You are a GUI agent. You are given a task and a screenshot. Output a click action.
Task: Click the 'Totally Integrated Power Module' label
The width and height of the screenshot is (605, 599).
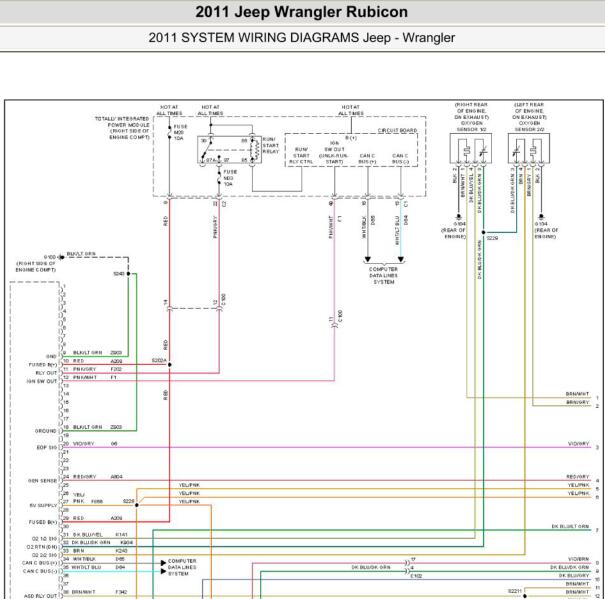pyautogui.click(x=122, y=128)
